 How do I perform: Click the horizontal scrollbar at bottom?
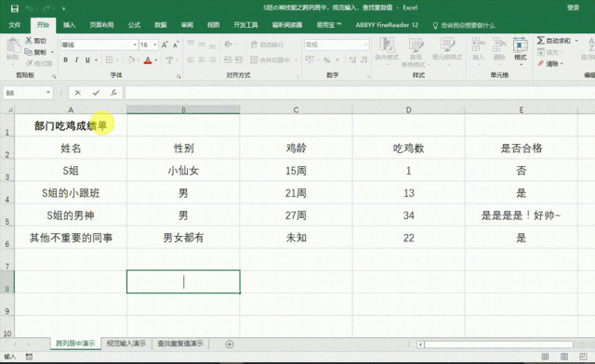click(498, 344)
